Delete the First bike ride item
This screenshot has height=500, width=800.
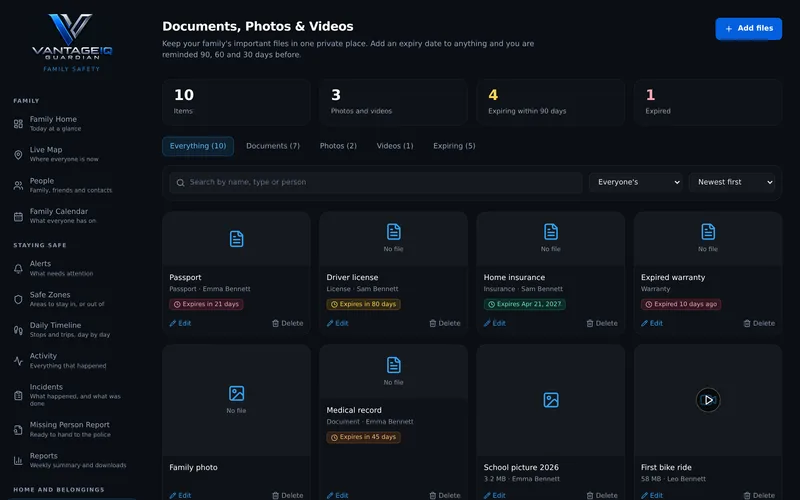pos(759,495)
